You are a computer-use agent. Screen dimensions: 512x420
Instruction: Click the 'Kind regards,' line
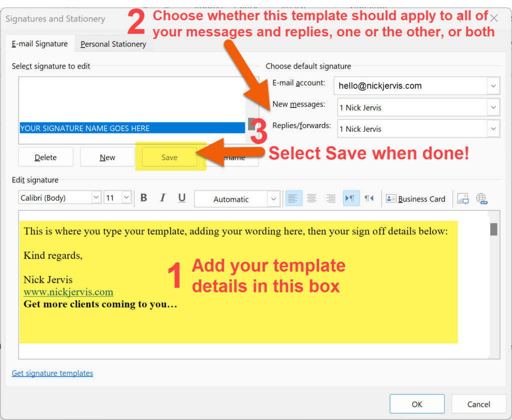coord(53,255)
